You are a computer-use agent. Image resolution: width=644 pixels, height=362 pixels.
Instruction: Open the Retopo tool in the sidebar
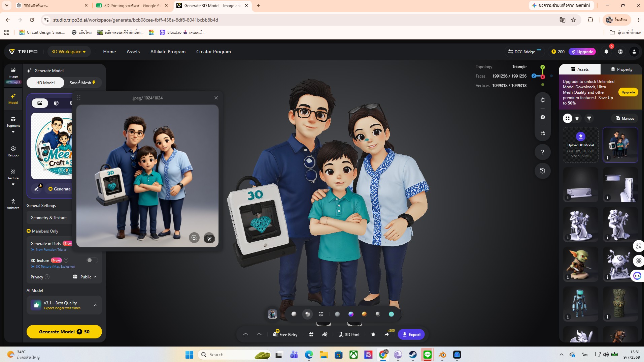pyautogui.click(x=13, y=151)
